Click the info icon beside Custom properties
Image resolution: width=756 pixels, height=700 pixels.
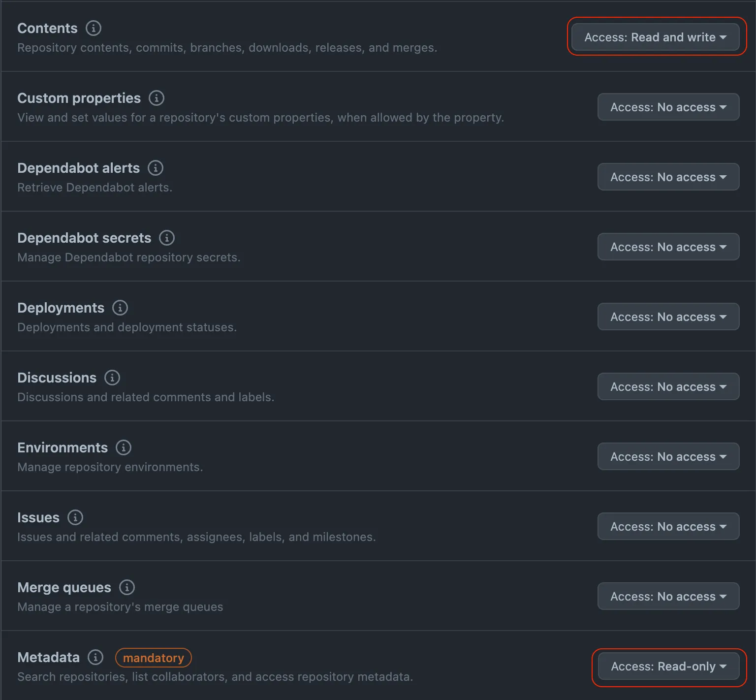[x=157, y=98]
